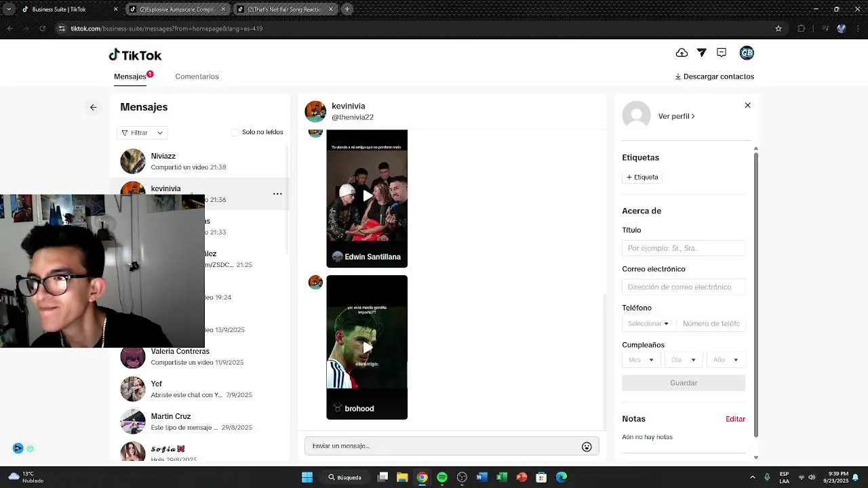The image size is (868, 488).
Task: Click Descargar contactos link
Action: click(x=715, y=77)
